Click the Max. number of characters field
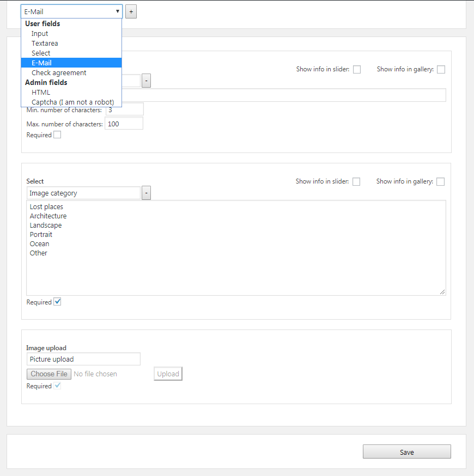This screenshot has height=476, width=474. [x=124, y=124]
